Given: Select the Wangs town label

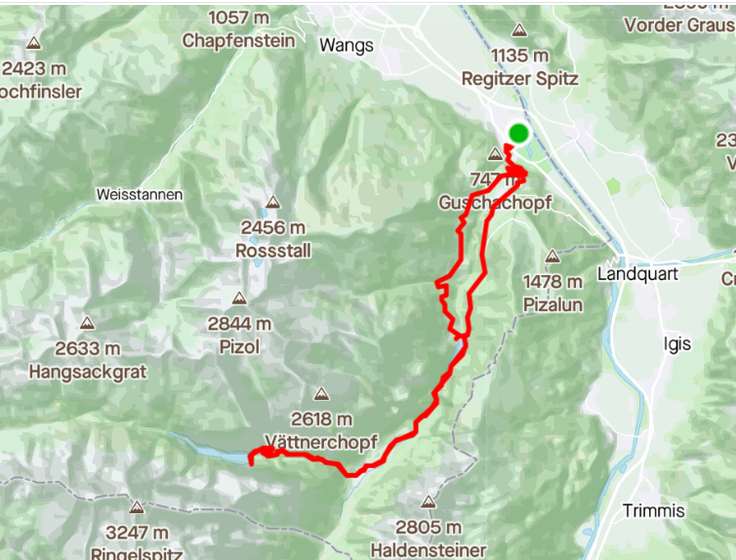Looking at the screenshot, I should [x=347, y=46].
